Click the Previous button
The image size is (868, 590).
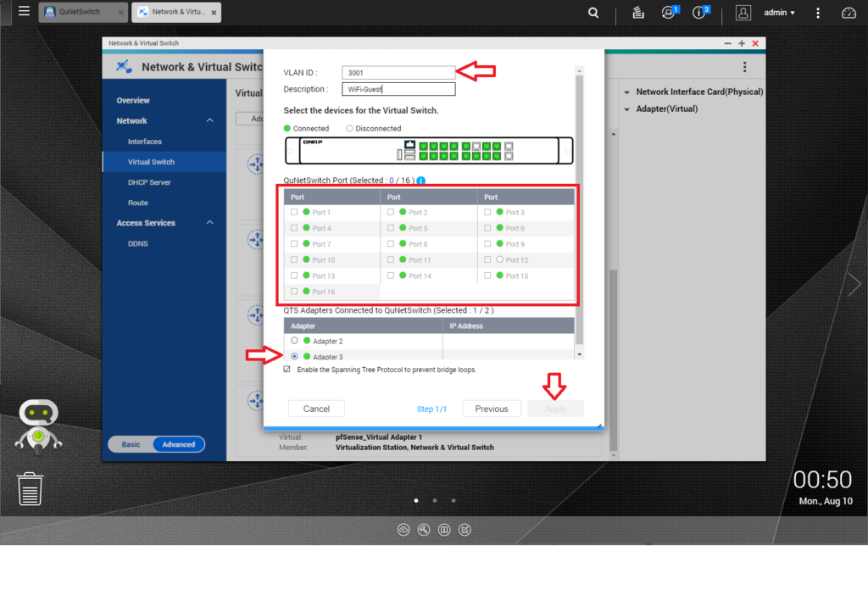[x=491, y=409]
